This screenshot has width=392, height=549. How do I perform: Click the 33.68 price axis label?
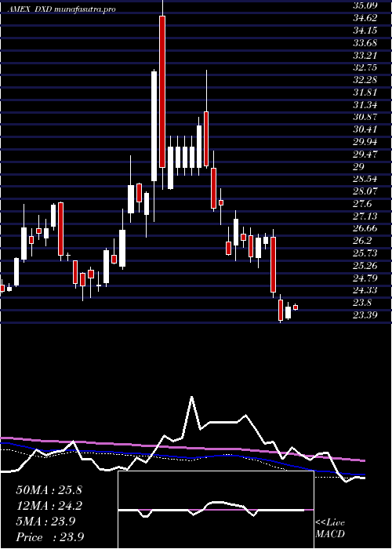(x=365, y=42)
